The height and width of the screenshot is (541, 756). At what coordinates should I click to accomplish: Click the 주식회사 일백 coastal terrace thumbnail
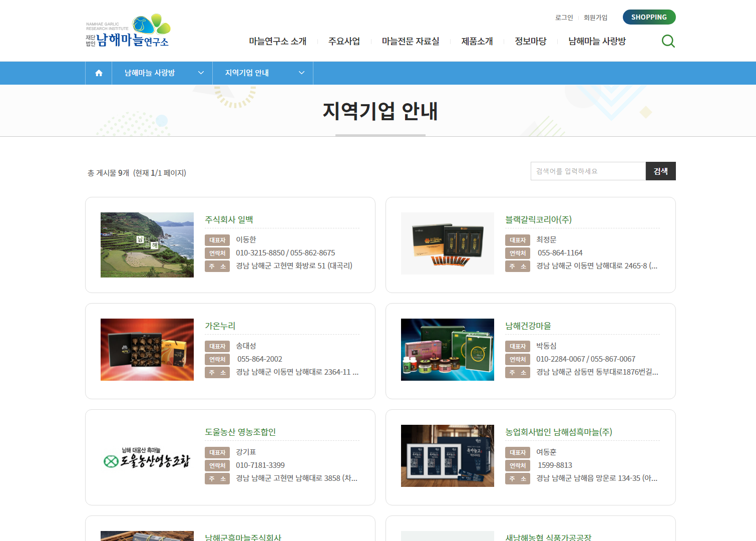click(x=147, y=245)
